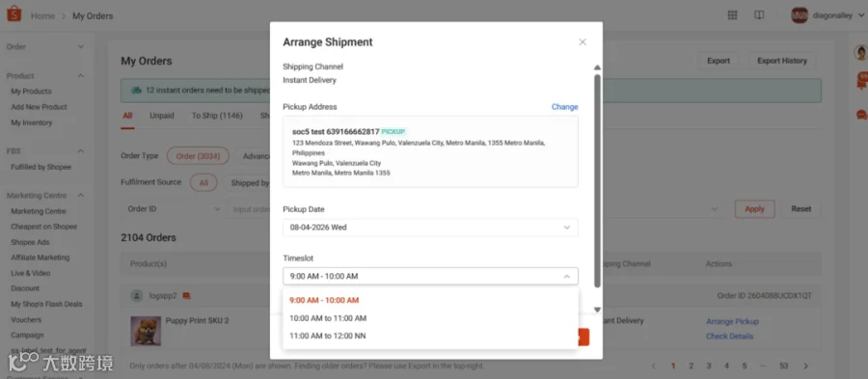
Task: Open dropdown chevron left of Apply
Action: pyautogui.click(x=714, y=209)
